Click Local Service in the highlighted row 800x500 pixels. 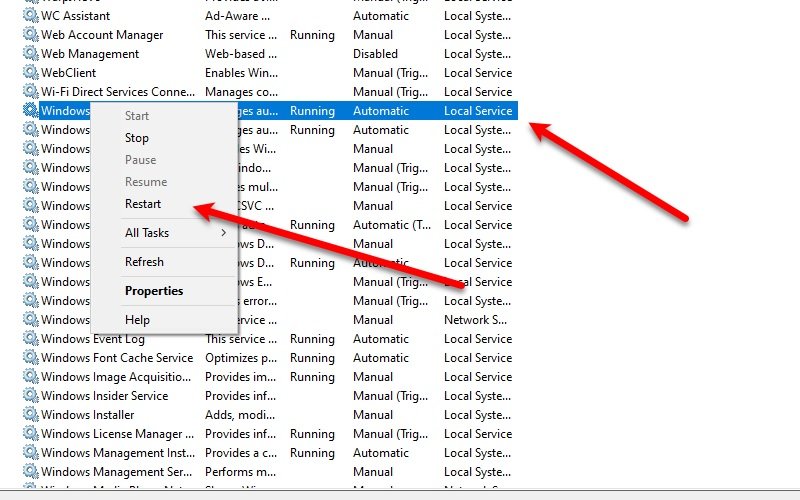[478, 111]
